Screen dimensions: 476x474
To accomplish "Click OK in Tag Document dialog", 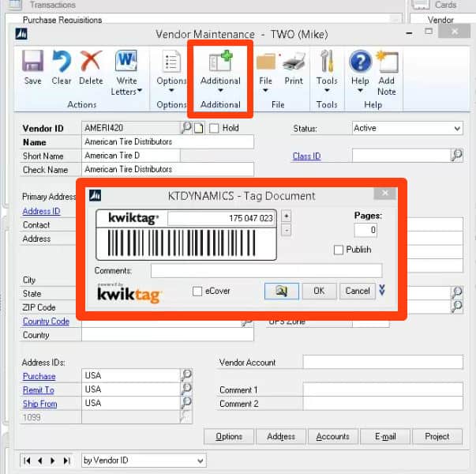I will pyautogui.click(x=320, y=291).
